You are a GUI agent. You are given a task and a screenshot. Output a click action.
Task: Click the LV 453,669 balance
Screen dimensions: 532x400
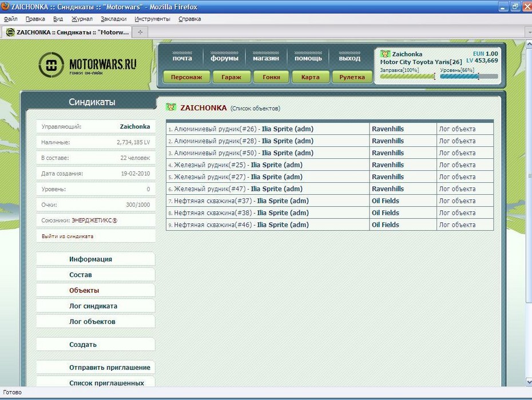click(482, 61)
